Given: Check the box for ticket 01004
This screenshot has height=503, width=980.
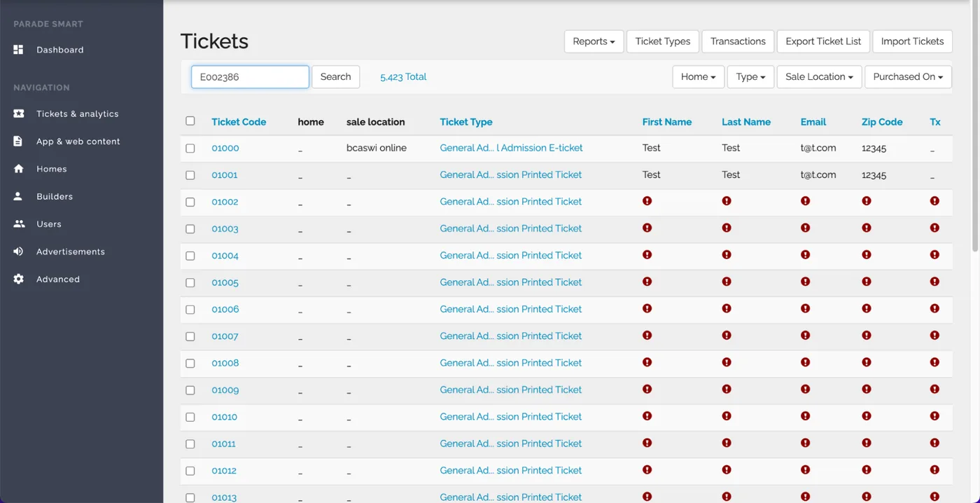Looking at the screenshot, I should (x=190, y=256).
